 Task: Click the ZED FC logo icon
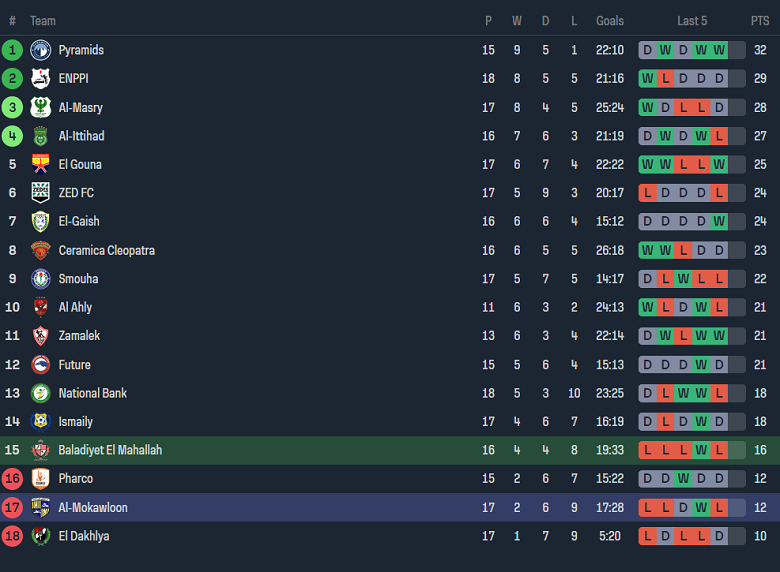coord(40,193)
